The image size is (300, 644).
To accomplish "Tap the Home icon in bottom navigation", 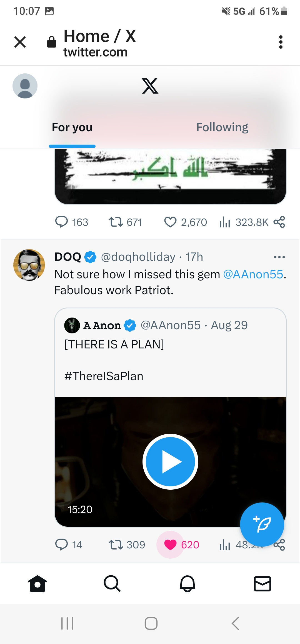I will [x=37, y=583].
